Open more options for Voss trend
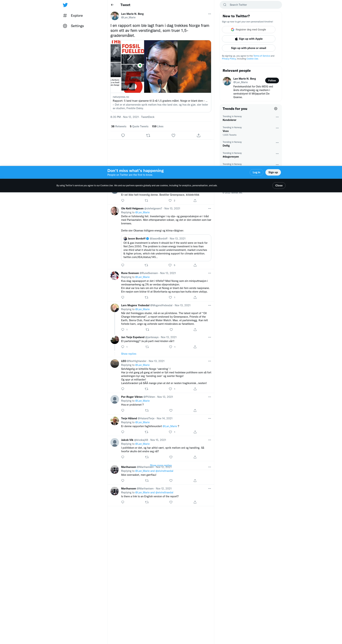This screenshot has height=644, width=342. pyautogui.click(x=277, y=128)
